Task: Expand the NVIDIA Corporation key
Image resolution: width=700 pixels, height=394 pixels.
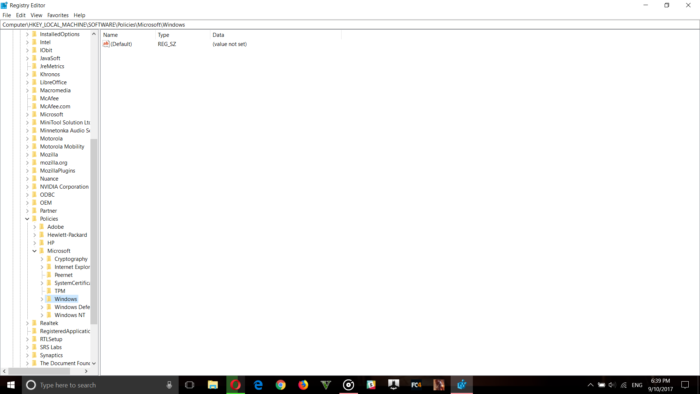Action: [27, 187]
